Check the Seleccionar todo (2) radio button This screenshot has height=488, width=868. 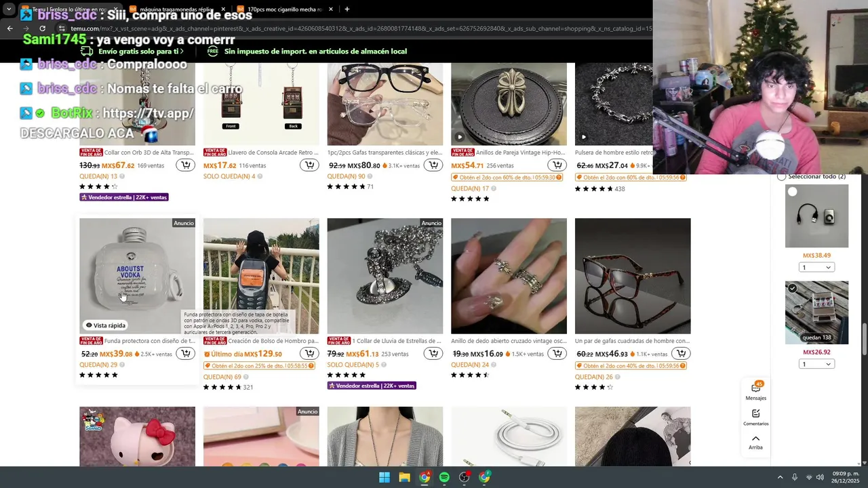[x=781, y=176]
